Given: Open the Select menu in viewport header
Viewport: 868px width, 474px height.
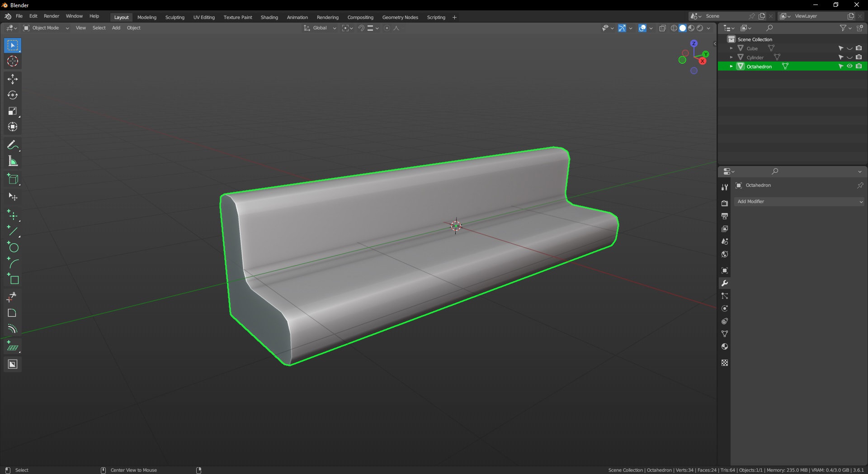Looking at the screenshot, I should click(x=99, y=28).
